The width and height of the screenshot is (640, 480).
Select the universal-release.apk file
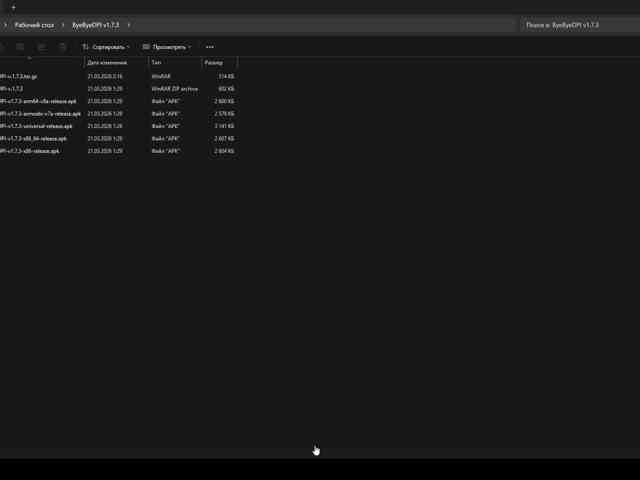[36, 126]
